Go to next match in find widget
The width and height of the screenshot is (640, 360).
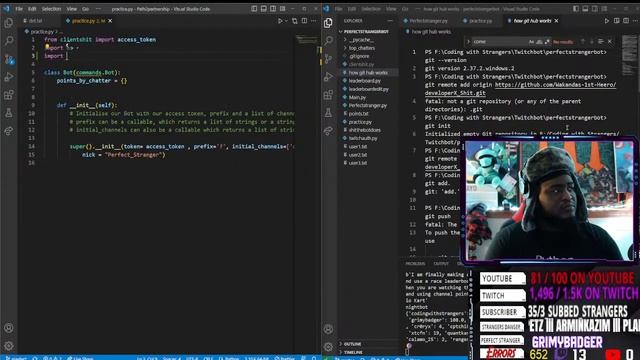(x=591, y=41)
